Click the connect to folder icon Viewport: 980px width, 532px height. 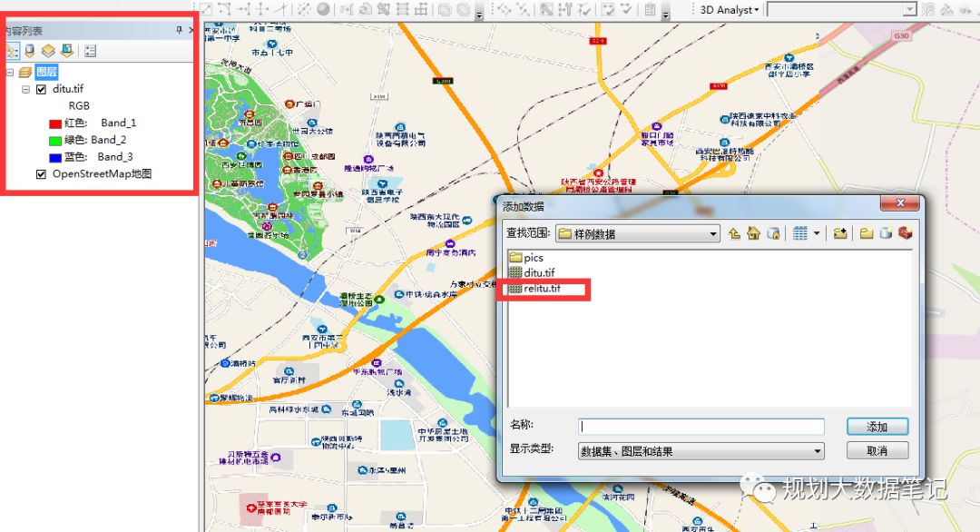click(x=840, y=233)
